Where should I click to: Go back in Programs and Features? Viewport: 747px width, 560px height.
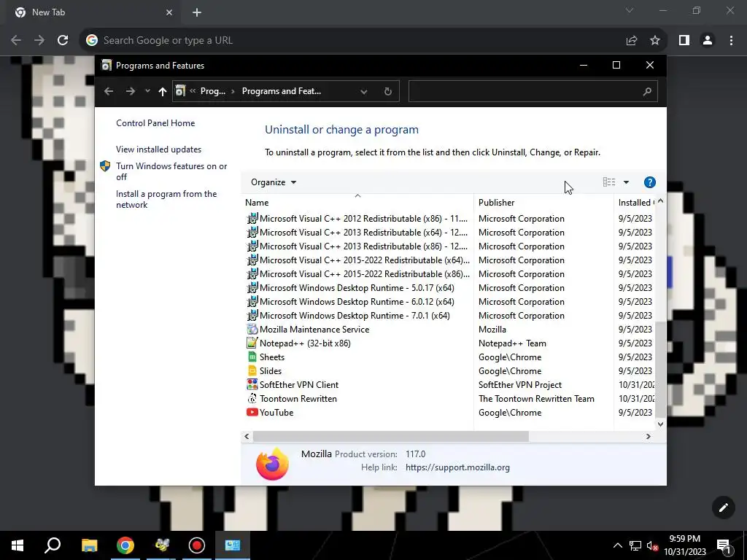[x=109, y=91]
